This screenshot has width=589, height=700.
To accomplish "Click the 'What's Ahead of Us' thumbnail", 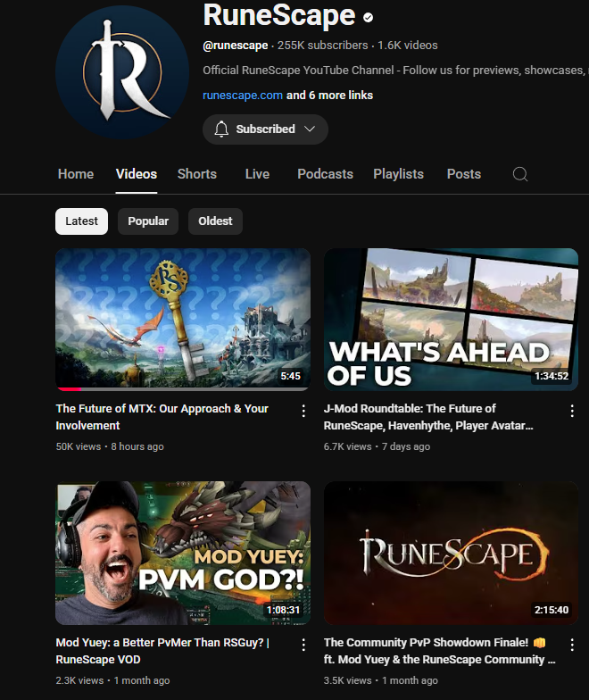I will [x=452, y=320].
